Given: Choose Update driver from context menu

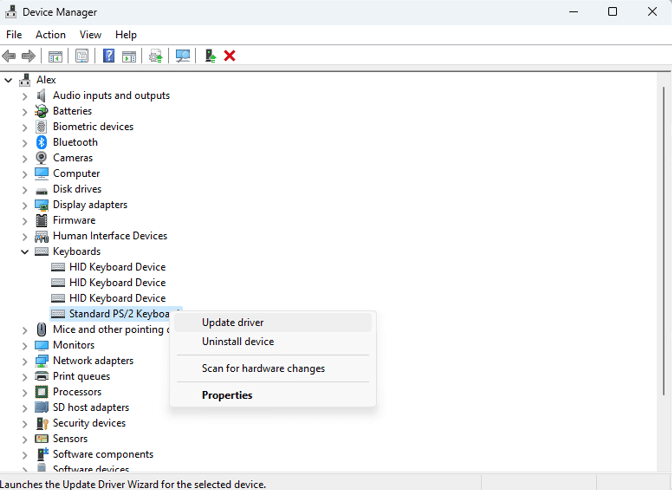Looking at the screenshot, I should 233,322.
